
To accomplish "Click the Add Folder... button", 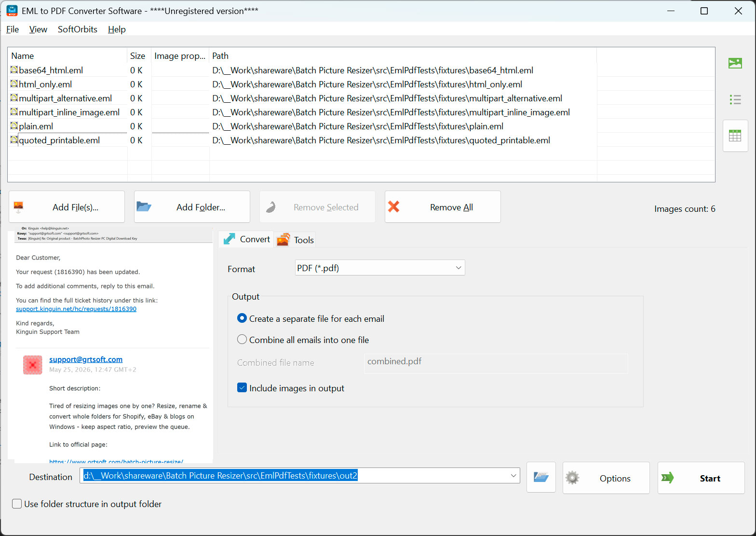I will (x=192, y=207).
